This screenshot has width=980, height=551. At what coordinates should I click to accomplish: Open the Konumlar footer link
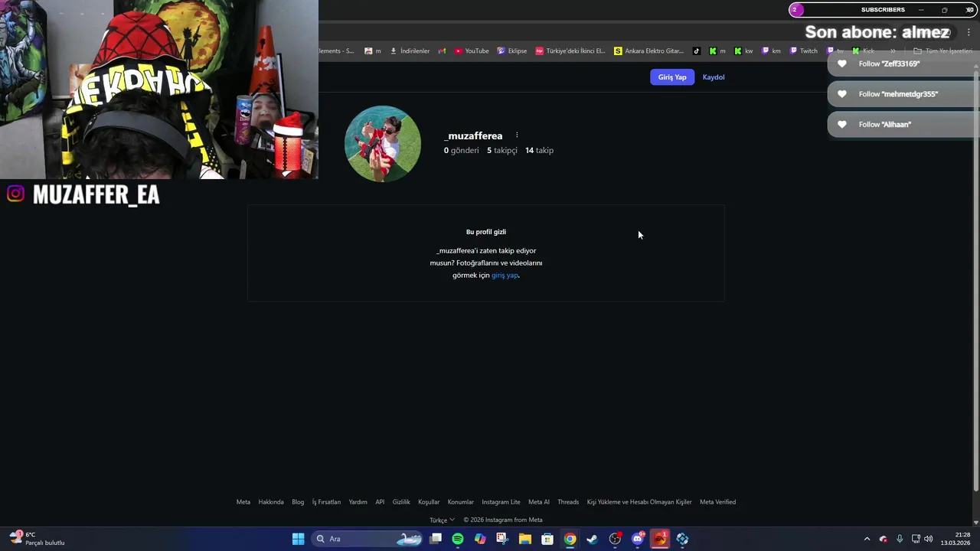coord(461,502)
